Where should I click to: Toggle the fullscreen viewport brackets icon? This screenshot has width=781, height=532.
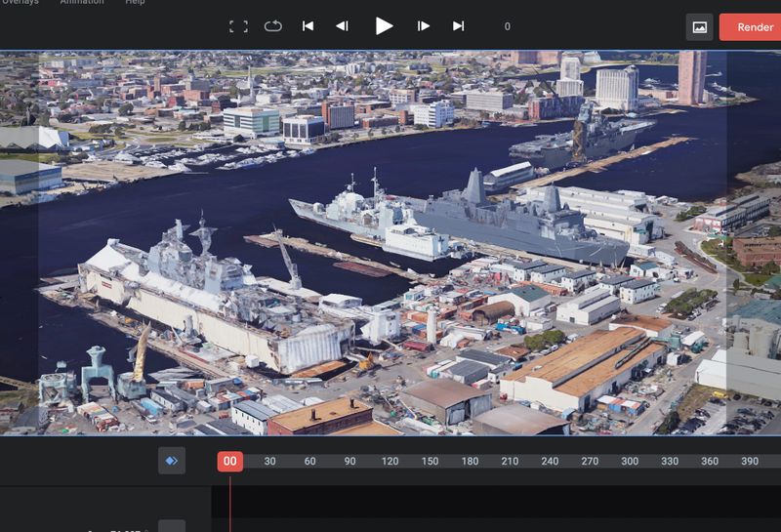(238, 26)
